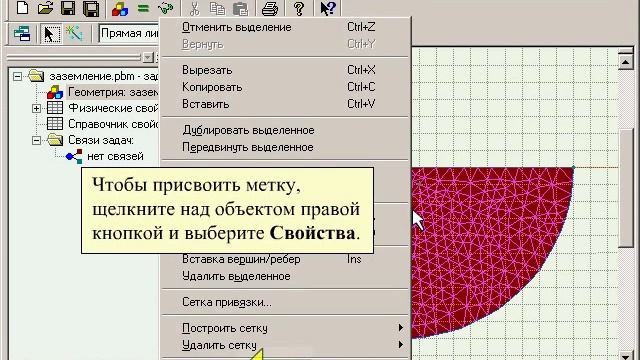Click the 'Физические свойства' table icon
The height and width of the screenshot is (360, 640).
(x=55, y=108)
